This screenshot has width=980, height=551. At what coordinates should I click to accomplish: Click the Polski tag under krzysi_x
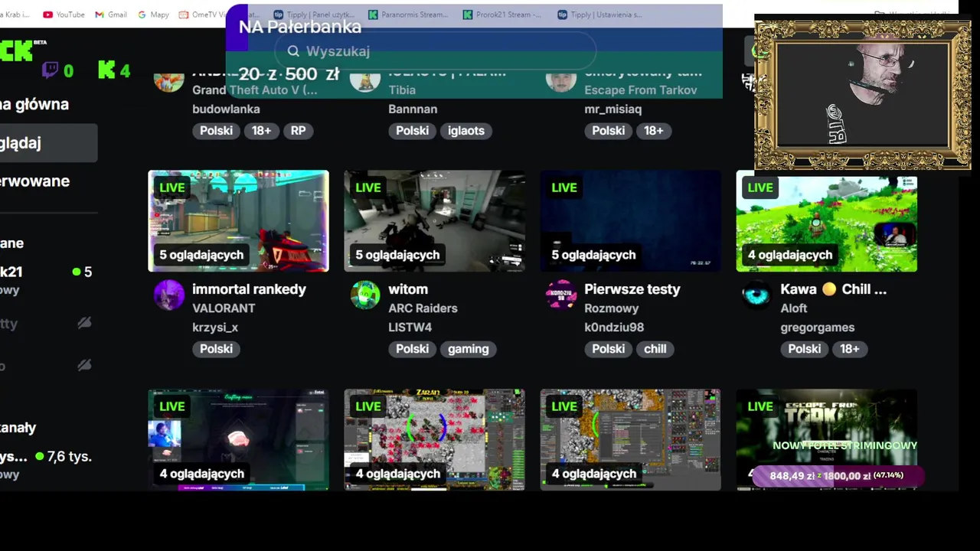pyautogui.click(x=216, y=349)
